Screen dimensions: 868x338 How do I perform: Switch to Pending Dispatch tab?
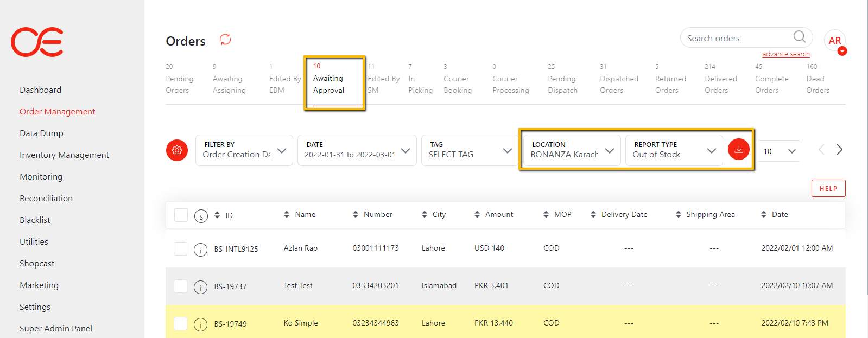tap(562, 85)
